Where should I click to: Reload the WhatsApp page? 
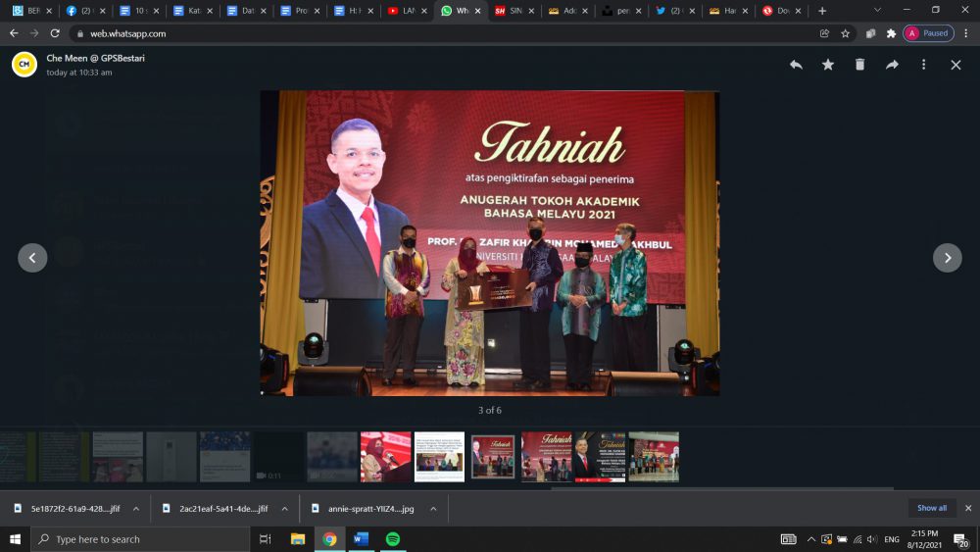(x=55, y=33)
